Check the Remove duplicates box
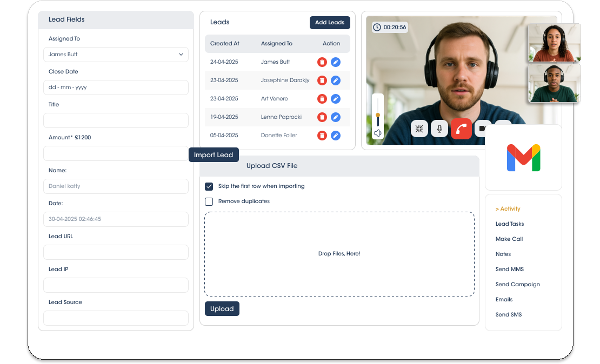This screenshot has height=364, width=600. pyautogui.click(x=209, y=201)
